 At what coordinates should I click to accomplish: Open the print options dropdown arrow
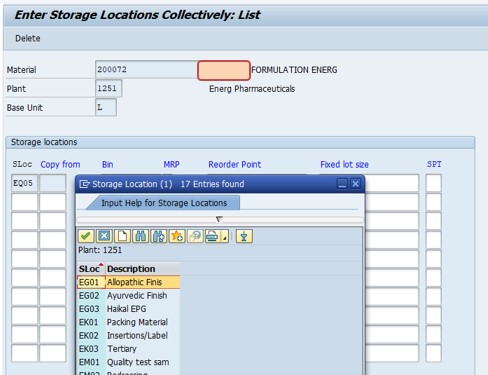click(x=225, y=236)
